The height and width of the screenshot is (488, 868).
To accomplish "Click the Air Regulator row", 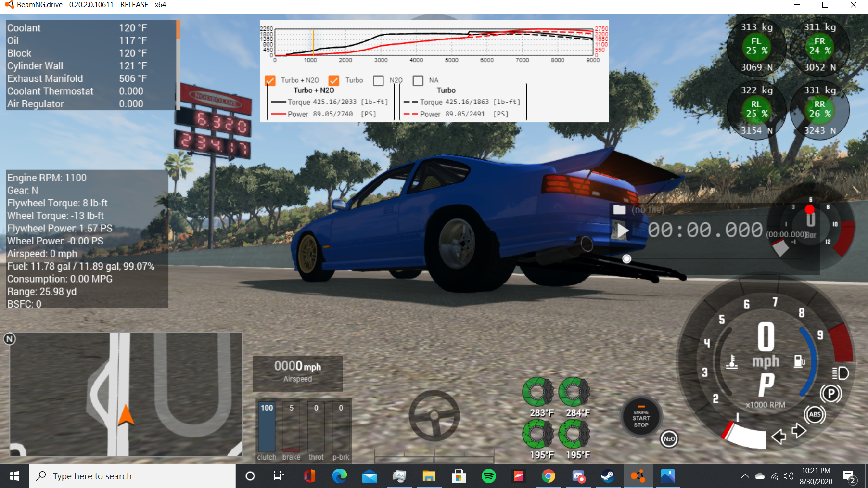I will (91, 103).
